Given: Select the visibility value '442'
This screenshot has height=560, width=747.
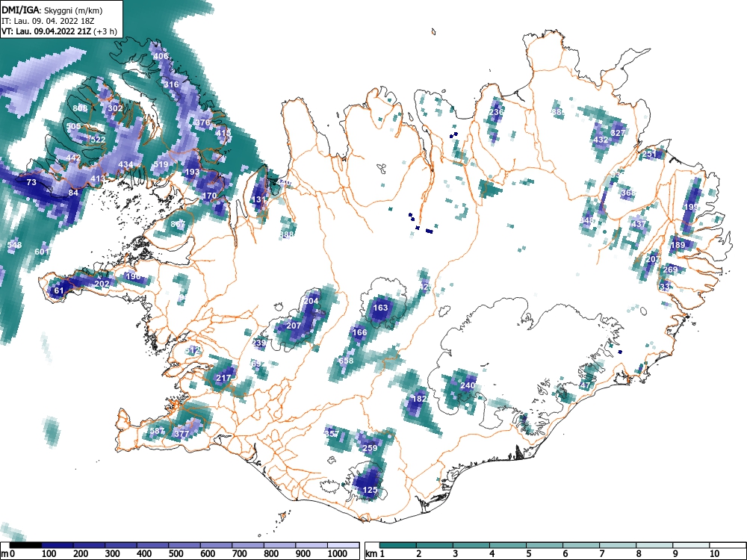Looking at the screenshot, I should tap(73, 158).
